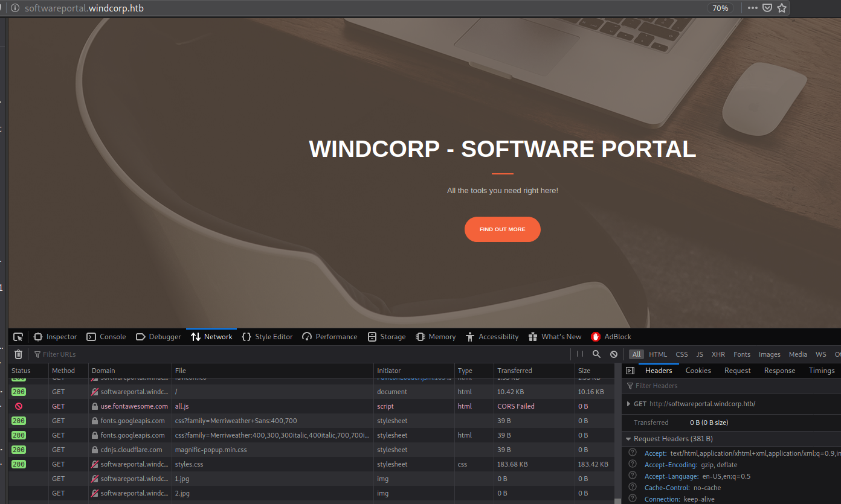The height and width of the screenshot is (504, 841).
Task: Toggle the XHR request type filter
Action: 718,354
